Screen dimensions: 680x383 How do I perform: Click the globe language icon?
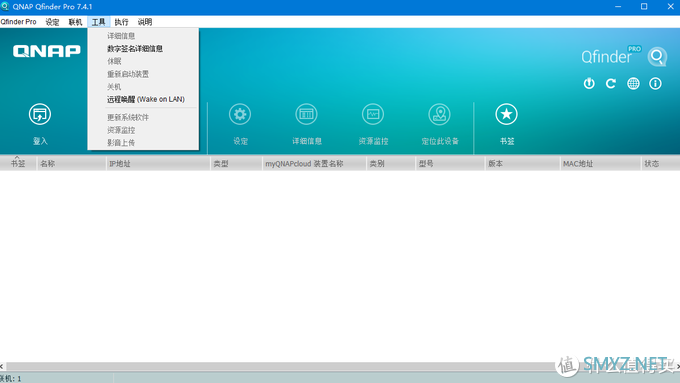(x=633, y=83)
